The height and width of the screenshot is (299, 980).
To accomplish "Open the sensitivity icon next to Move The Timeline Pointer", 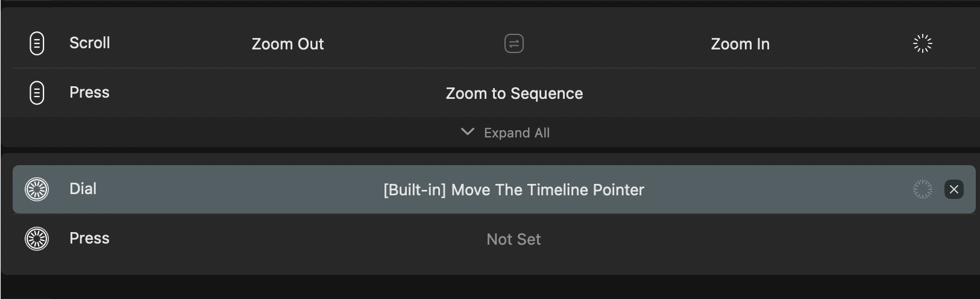I will (923, 189).
